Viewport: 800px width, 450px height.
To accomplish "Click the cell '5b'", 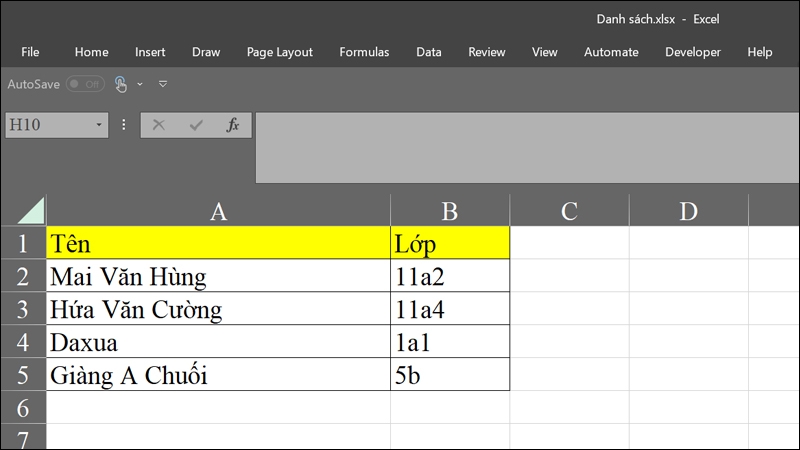I will pyautogui.click(x=450, y=374).
